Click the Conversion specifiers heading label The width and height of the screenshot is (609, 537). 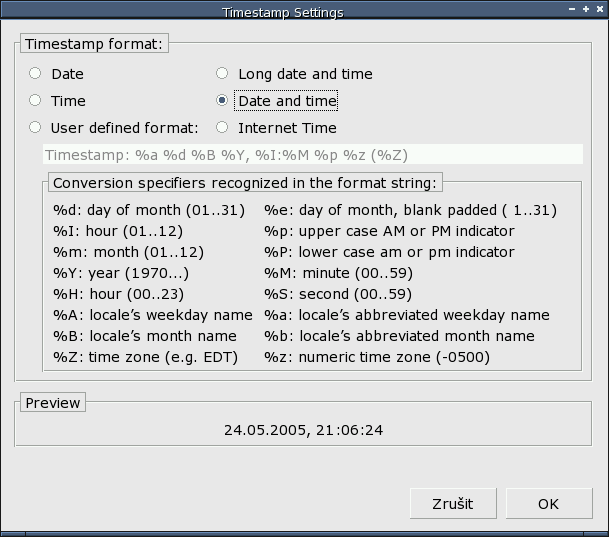245,182
